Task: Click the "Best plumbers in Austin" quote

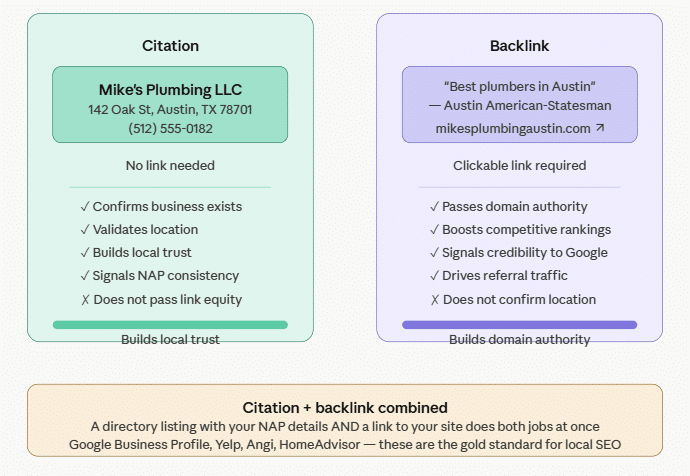Action: (x=519, y=86)
